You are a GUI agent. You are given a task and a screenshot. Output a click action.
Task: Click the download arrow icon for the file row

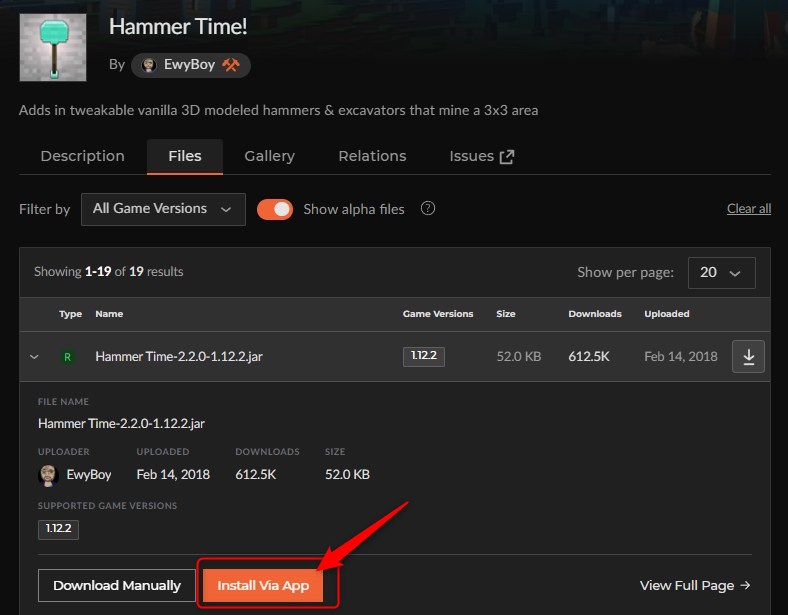click(748, 356)
